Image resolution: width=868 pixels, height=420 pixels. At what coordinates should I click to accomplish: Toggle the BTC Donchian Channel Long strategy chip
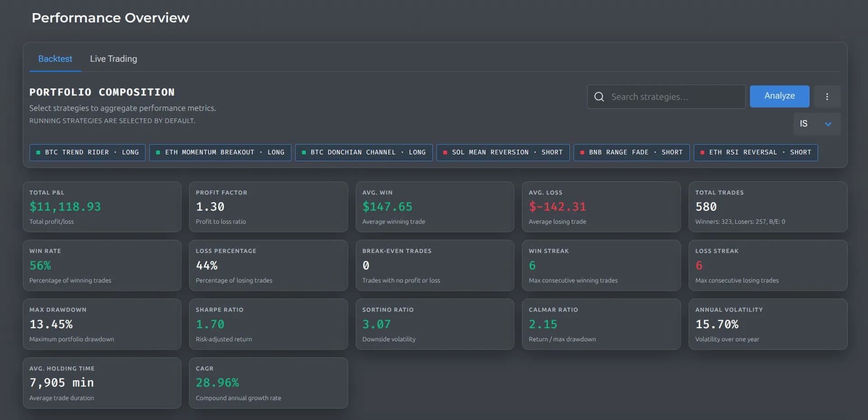click(x=363, y=152)
